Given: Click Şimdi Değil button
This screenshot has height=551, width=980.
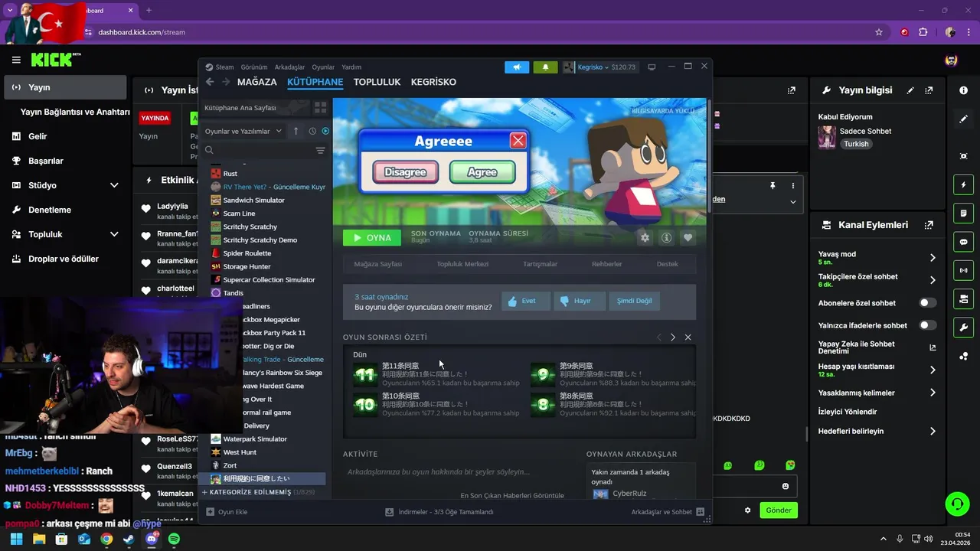Looking at the screenshot, I should coord(634,301).
